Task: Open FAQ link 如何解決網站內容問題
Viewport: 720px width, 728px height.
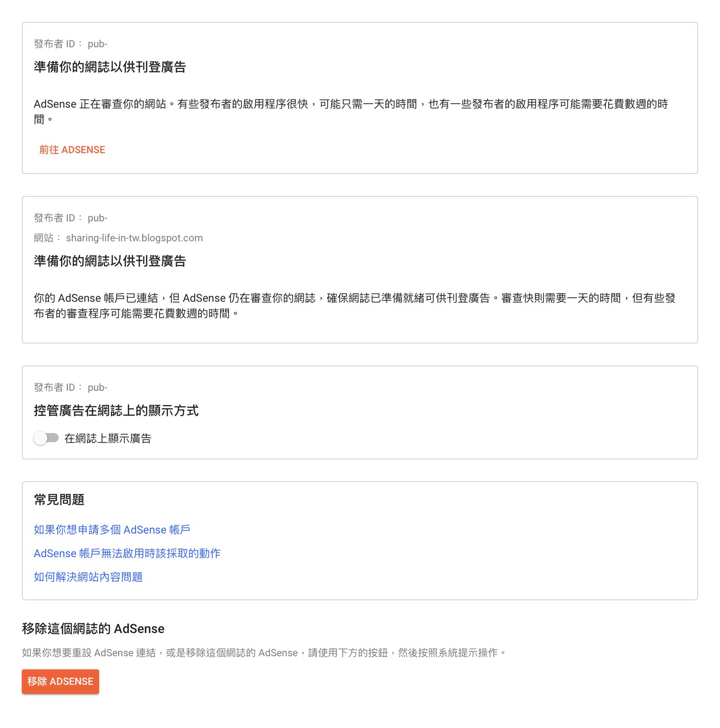Action: [88, 577]
